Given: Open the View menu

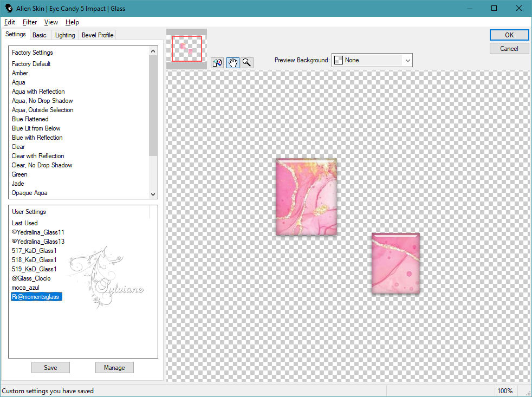Looking at the screenshot, I should click(x=51, y=22).
